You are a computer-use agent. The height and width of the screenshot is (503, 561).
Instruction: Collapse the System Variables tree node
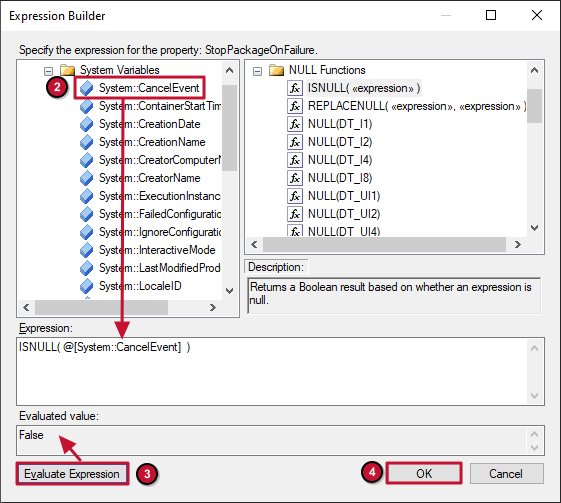(48, 71)
